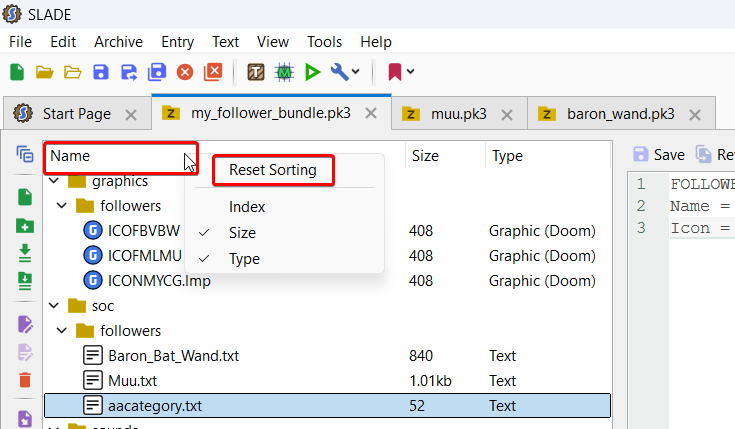Close archive with the red circle X icon
Image resolution: width=735 pixels, height=429 pixels.
pyautogui.click(x=185, y=72)
